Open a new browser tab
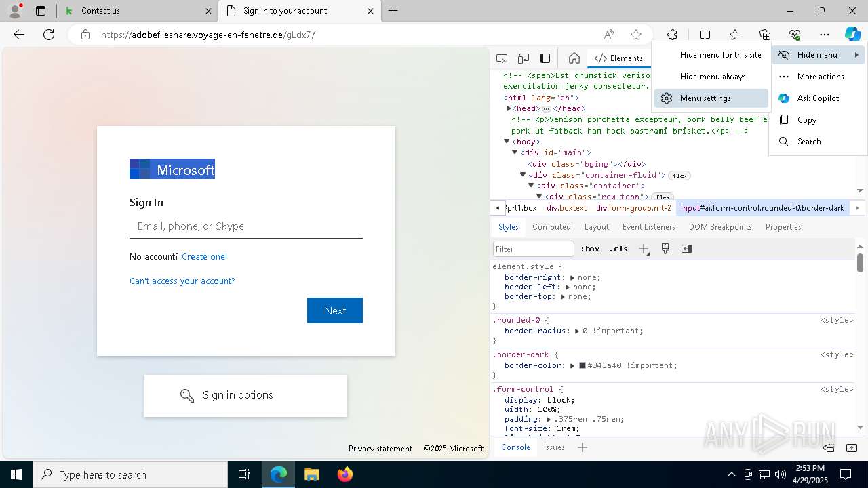868x488 pixels. coord(393,11)
